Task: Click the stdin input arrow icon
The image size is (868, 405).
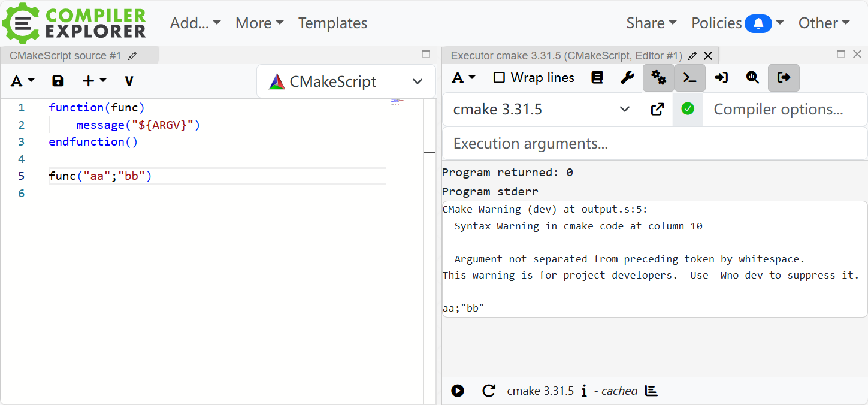Action: pyautogui.click(x=721, y=78)
